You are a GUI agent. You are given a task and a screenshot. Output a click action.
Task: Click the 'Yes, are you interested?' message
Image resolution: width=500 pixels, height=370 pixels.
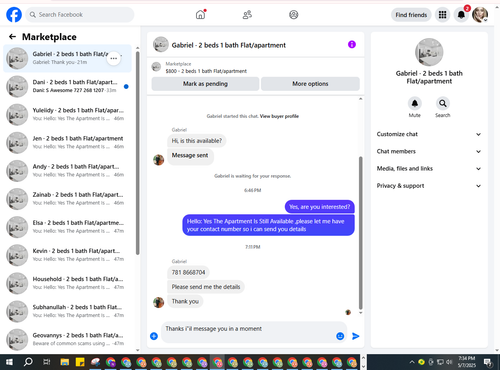pyautogui.click(x=319, y=207)
